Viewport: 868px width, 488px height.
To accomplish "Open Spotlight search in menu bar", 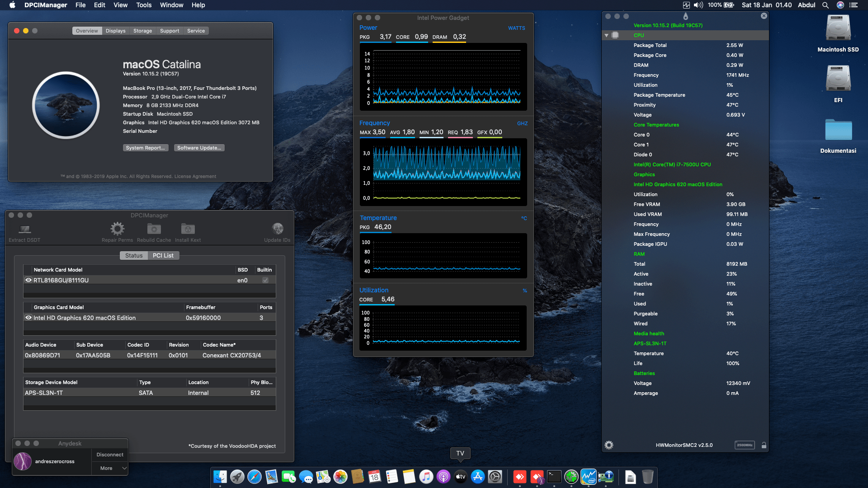I will point(826,5).
